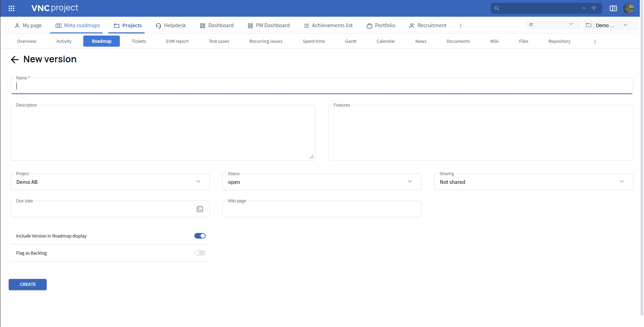Open the user avatar profile menu
The width and height of the screenshot is (644, 327).
click(x=629, y=8)
